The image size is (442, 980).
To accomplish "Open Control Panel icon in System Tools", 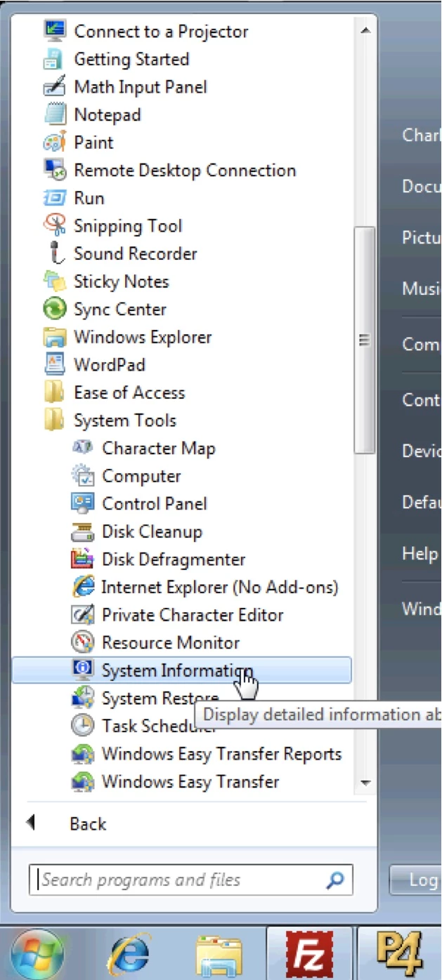I will click(82, 503).
